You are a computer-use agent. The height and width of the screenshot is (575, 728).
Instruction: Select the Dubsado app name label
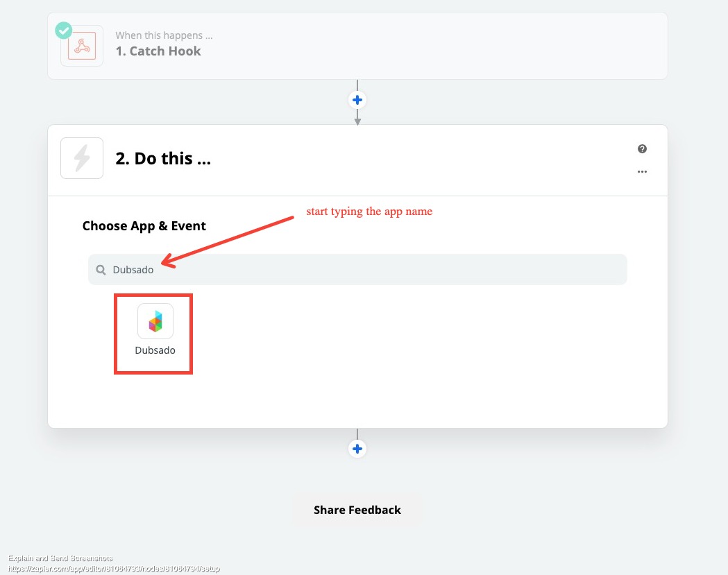[155, 350]
